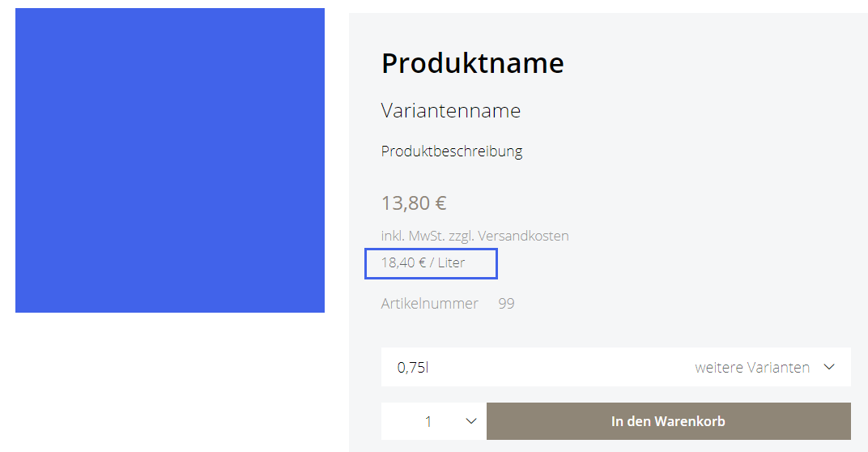Click the quantity value 1
The image size is (868, 452).
coord(428,421)
